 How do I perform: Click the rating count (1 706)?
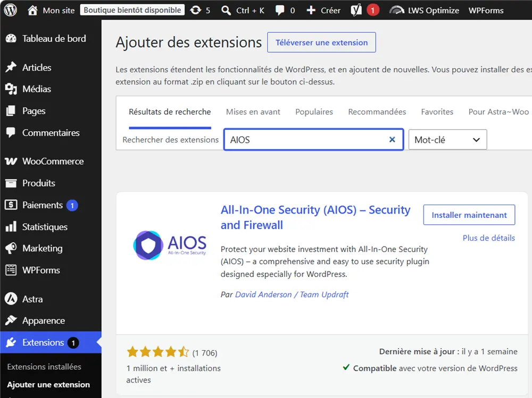[x=205, y=353]
